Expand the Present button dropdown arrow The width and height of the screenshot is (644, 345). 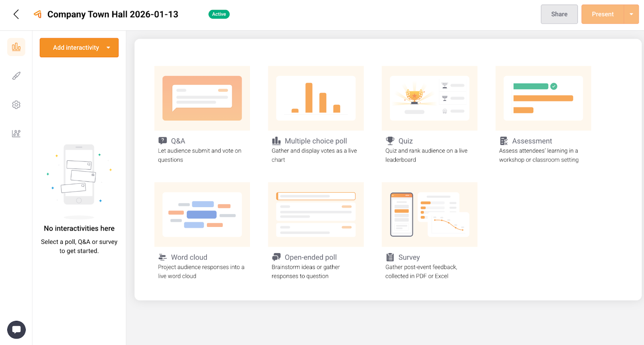point(631,14)
